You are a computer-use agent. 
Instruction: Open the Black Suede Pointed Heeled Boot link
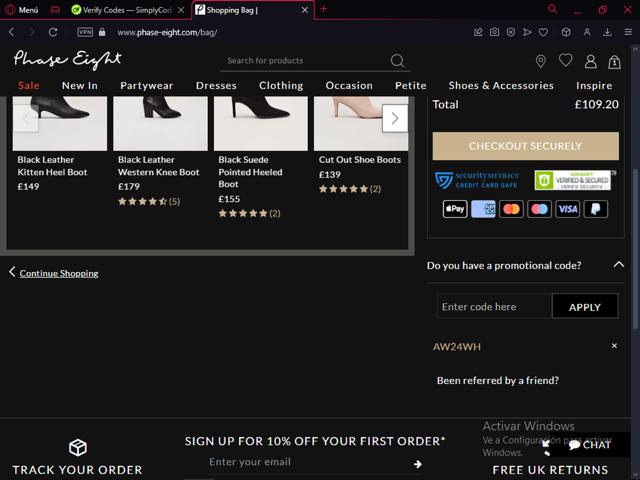click(x=250, y=172)
